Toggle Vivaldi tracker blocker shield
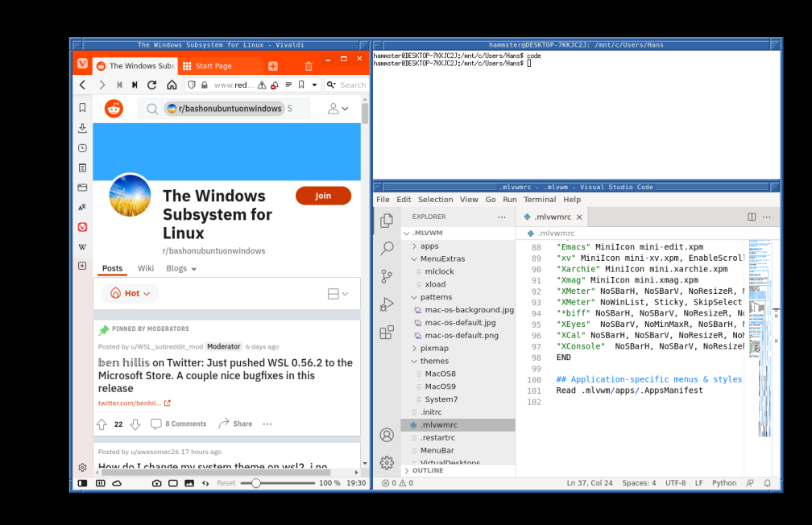812x525 pixels. point(192,85)
